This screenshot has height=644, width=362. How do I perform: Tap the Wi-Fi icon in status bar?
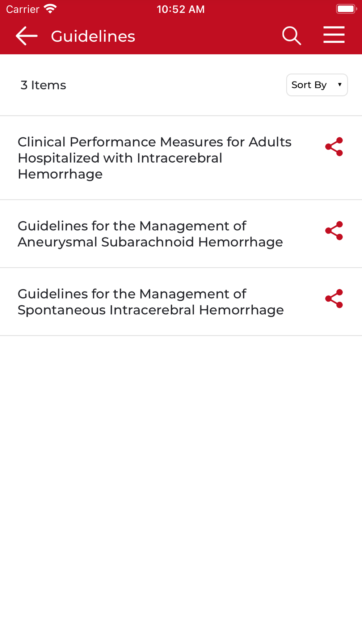coord(50,9)
